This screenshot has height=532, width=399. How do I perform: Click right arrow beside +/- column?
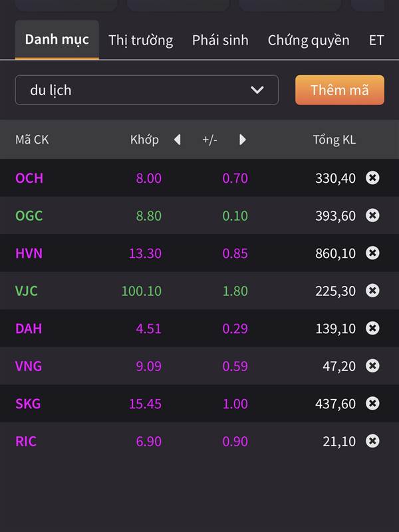(x=242, y=140)
